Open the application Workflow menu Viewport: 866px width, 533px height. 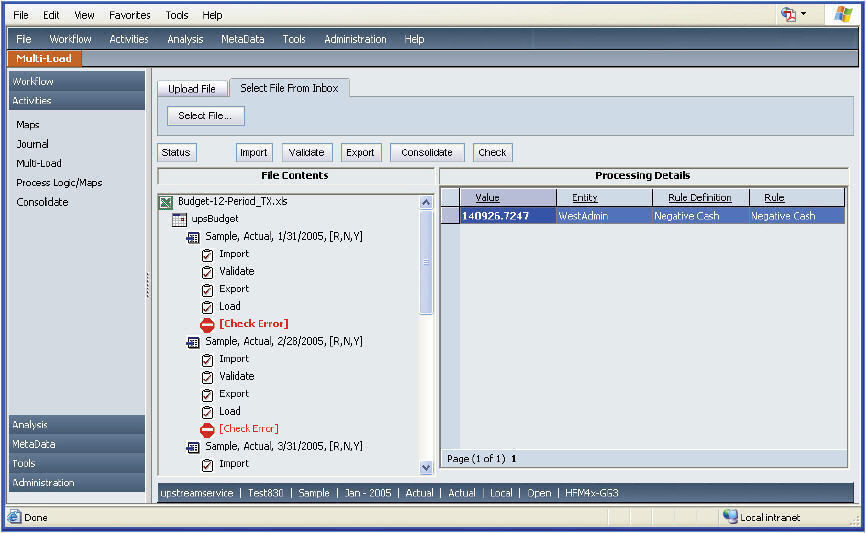70,39
